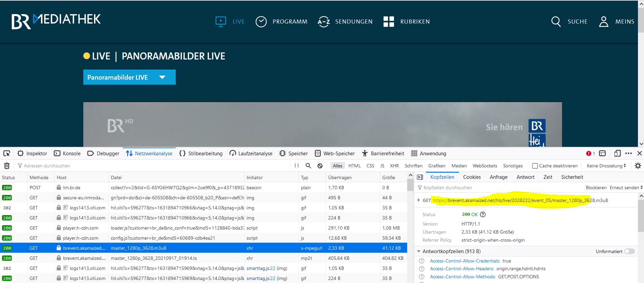Click help icon for Access-Control-Allow-Headers

pos(422,269)
